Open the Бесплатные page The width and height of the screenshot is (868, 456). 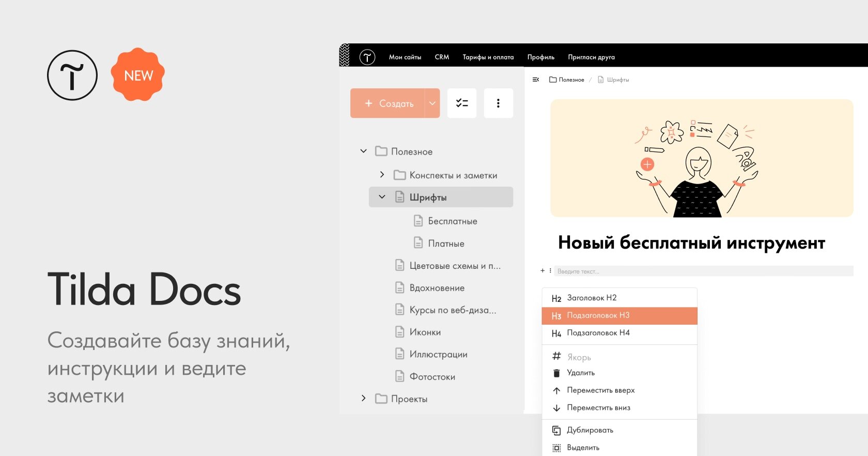click(x=453, y=221)
